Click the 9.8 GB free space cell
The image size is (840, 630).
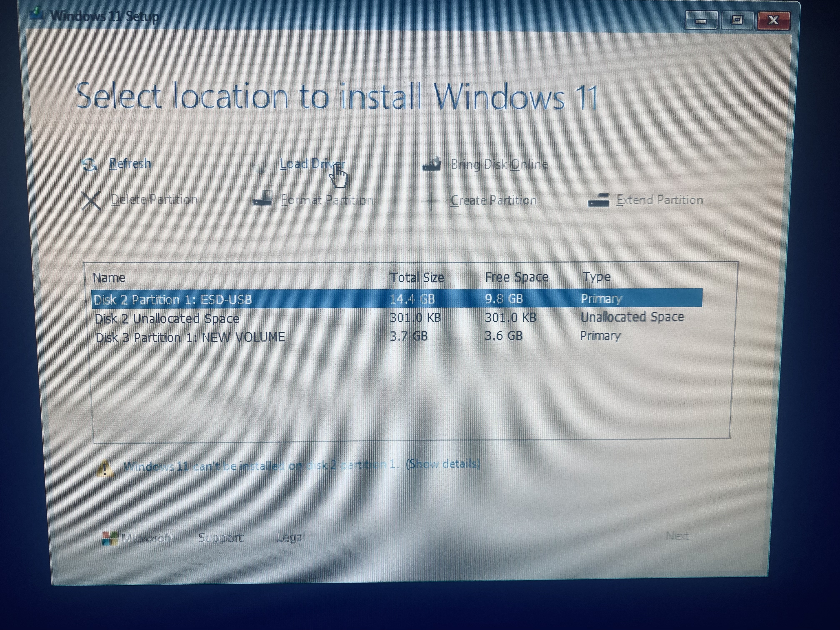(x=504, y=299)
